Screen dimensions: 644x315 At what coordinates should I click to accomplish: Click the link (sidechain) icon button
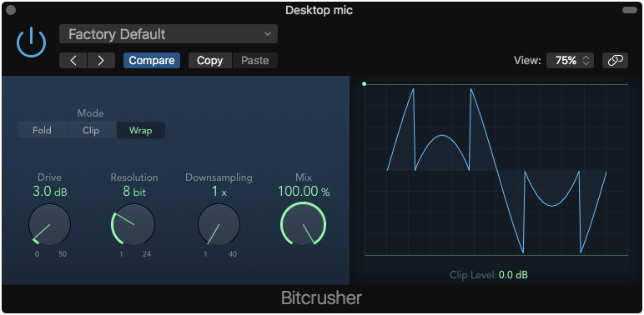[615, 61]
